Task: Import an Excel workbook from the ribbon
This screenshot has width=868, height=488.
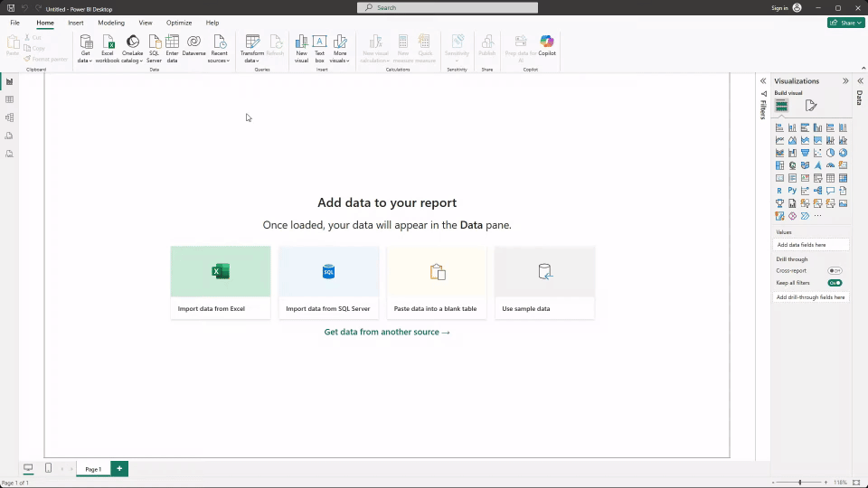Action: pyautogui.click(x=108, y=49)
